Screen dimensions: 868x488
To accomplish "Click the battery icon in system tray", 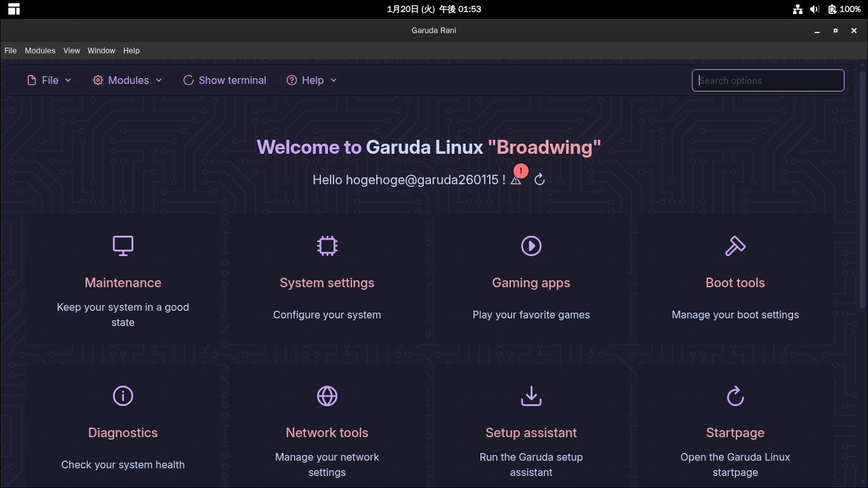I will [832, 9].
